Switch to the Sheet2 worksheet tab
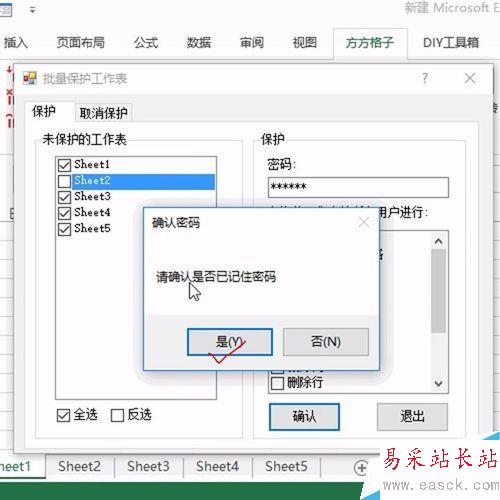The width and height of the screenshot is (500, 500). point(79,466)
